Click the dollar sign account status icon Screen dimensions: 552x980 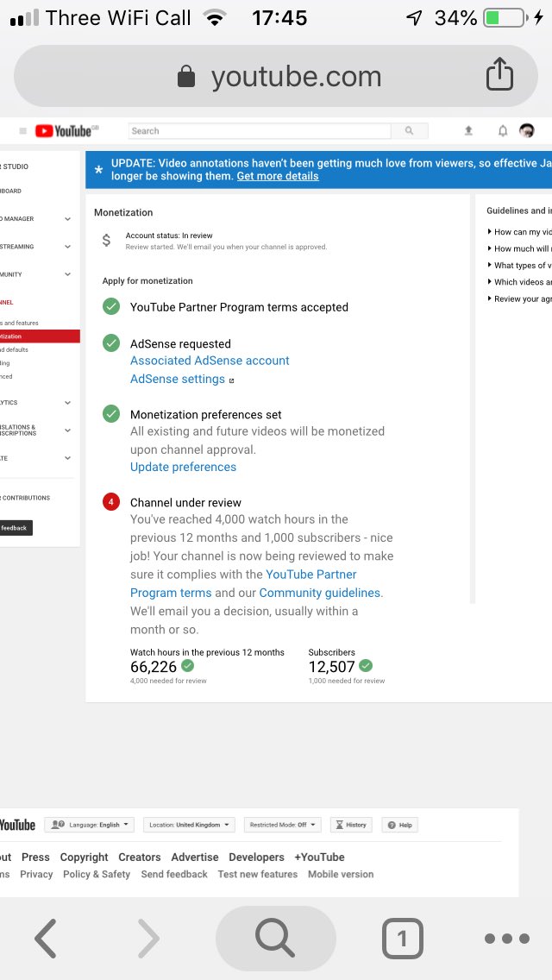(x=106, y=240)
